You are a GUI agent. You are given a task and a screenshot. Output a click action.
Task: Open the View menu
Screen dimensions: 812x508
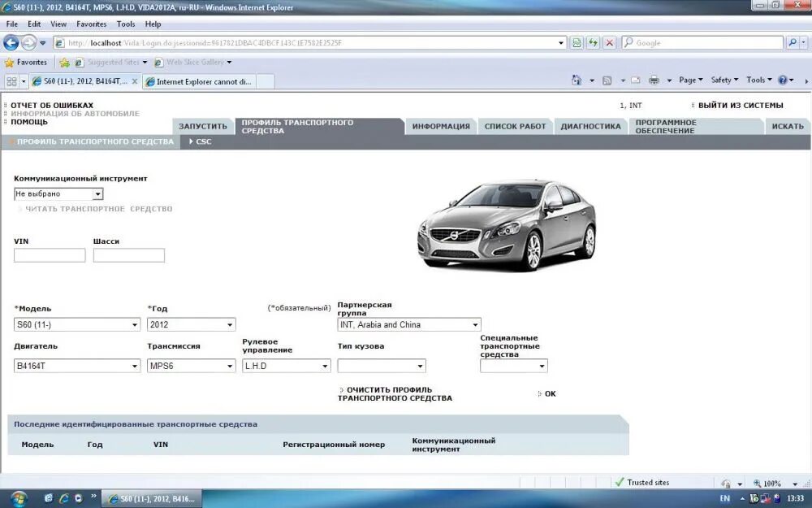click(x=58, y=24)
